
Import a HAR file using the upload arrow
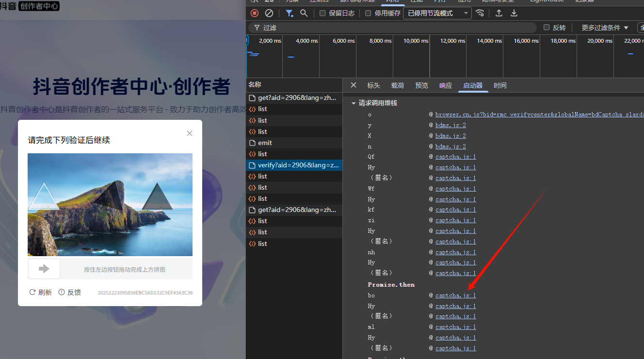click(499, 13)
